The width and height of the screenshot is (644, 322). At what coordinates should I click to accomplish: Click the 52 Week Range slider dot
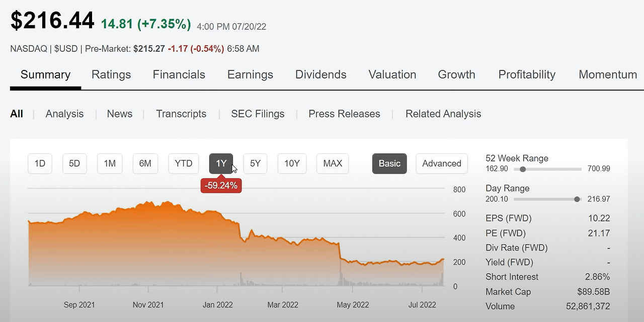523,169
